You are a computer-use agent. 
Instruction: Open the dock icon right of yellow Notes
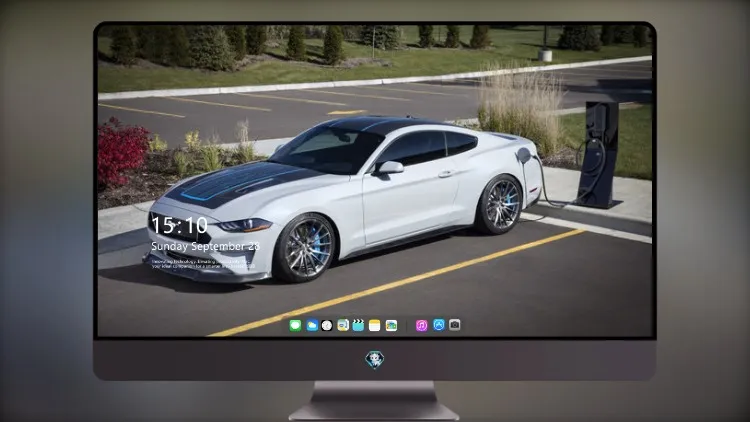[x=391, y=325]
